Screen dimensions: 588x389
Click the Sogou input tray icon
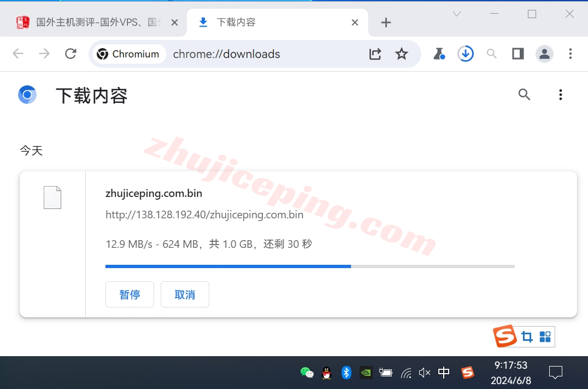pyautogui.click(x=467, y=373)
